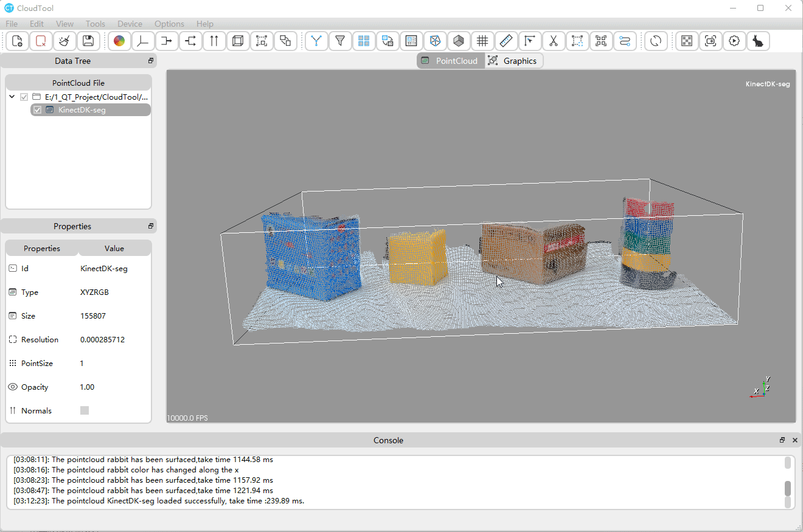This screenshot has width=803, height=532.
Task: Click the rabbit icon in toolbar
Action: (758, 41)
